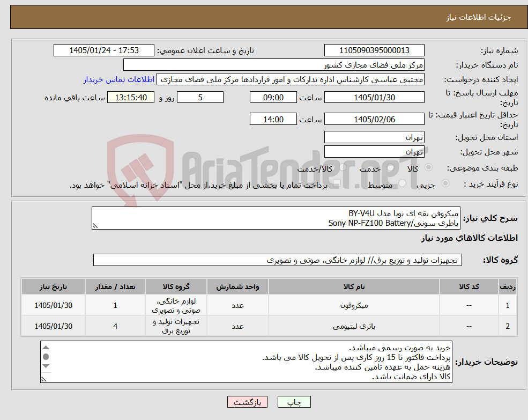Click the نام کالا column header

tap(354, 287)
